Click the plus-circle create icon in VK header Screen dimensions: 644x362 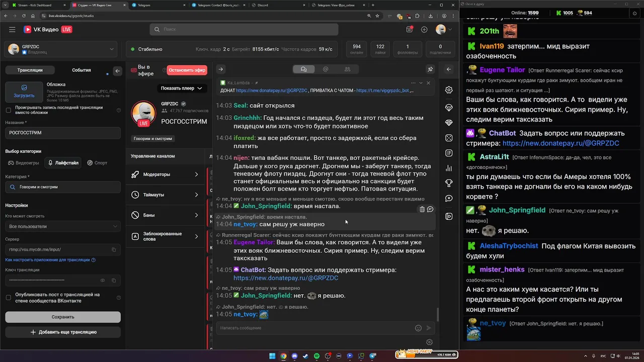coord(424,30)
